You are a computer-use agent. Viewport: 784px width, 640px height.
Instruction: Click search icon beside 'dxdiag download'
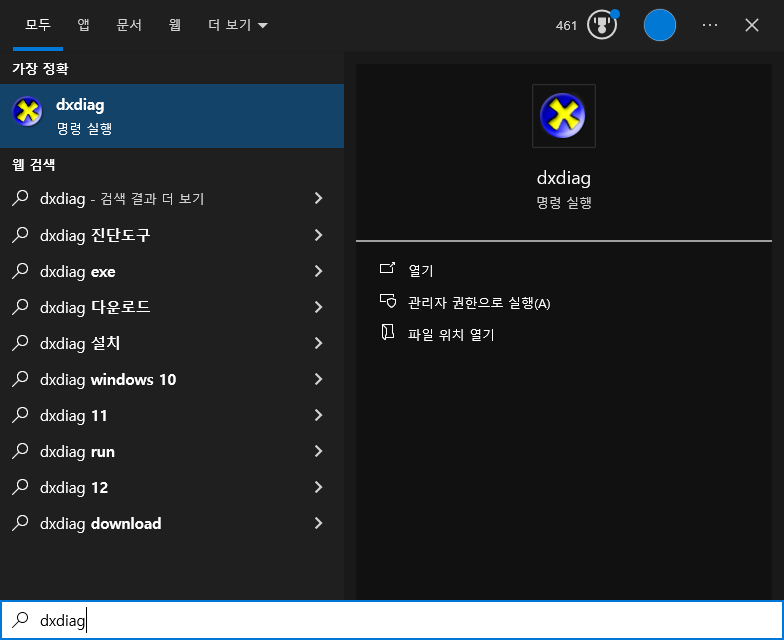pyautogui.click(x=20, y=522)
